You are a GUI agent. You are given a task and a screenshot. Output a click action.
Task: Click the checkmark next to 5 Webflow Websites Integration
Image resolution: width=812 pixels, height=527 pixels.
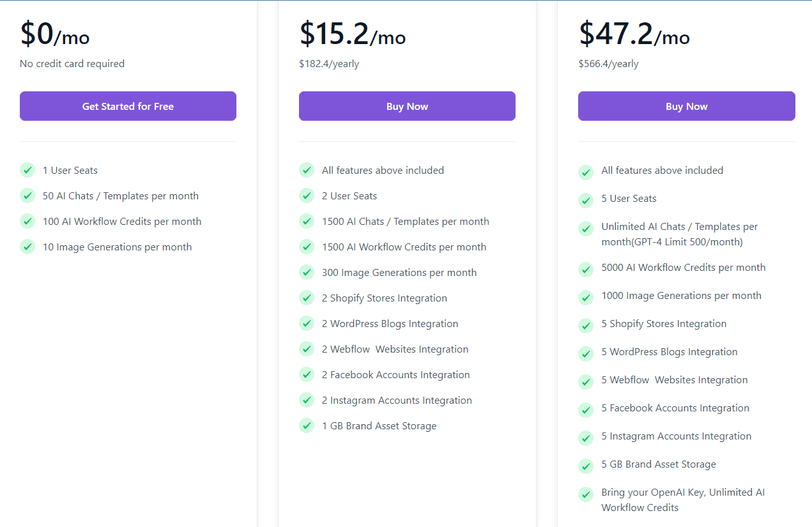[x=586, y=381]
